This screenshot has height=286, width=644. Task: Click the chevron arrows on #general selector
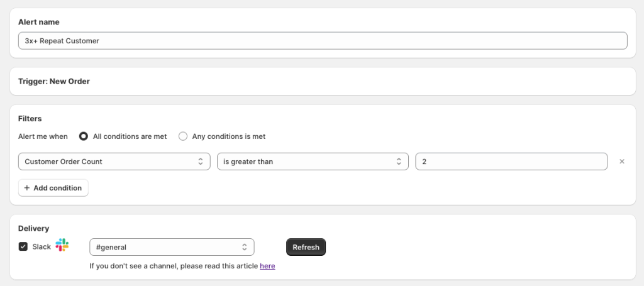(x=245, y=247)
